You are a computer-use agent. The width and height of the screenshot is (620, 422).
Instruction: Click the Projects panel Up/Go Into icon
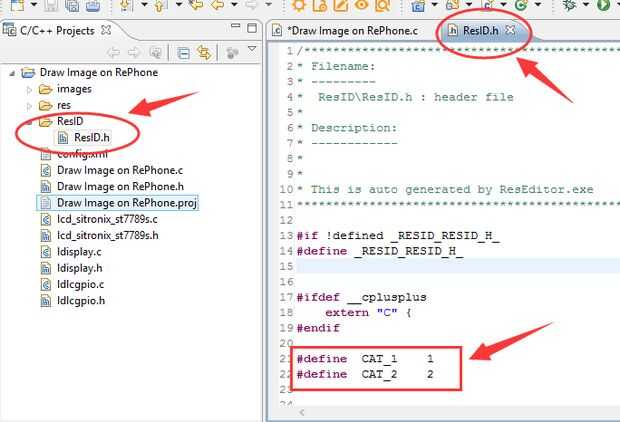tap(156, 53)
